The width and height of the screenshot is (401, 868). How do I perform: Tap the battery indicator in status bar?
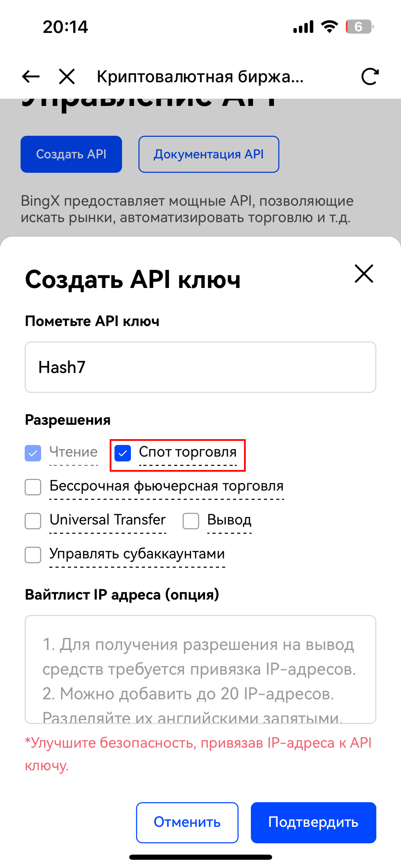[359, 27]
